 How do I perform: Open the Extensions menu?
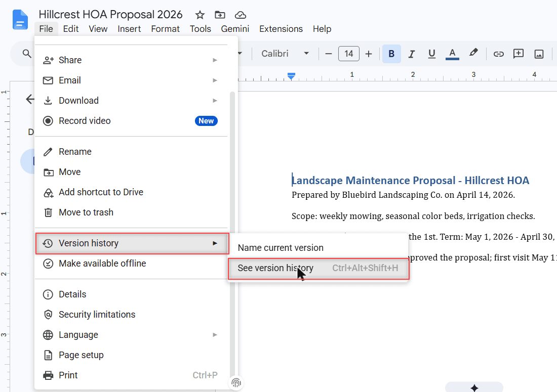click(x=281, y=29)
